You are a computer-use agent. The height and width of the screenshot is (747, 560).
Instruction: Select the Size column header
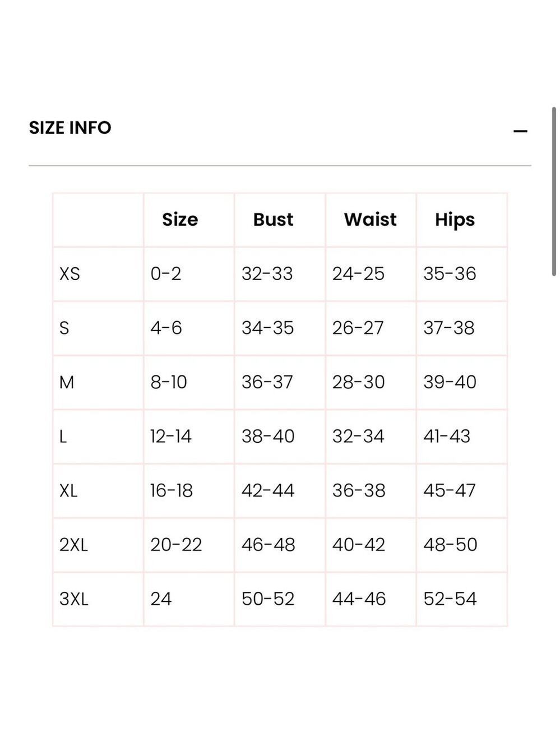(x=180, y=220)
